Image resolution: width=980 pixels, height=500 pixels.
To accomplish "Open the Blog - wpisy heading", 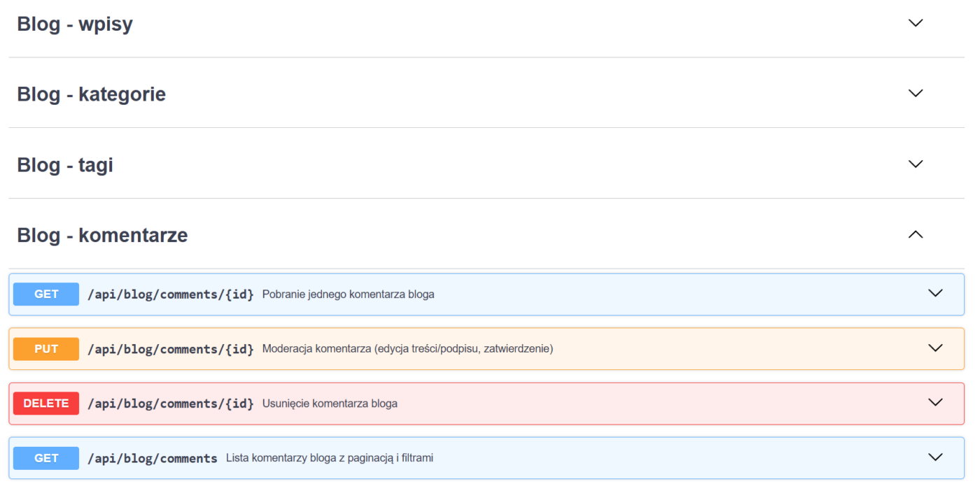I will tap(75, 24).
